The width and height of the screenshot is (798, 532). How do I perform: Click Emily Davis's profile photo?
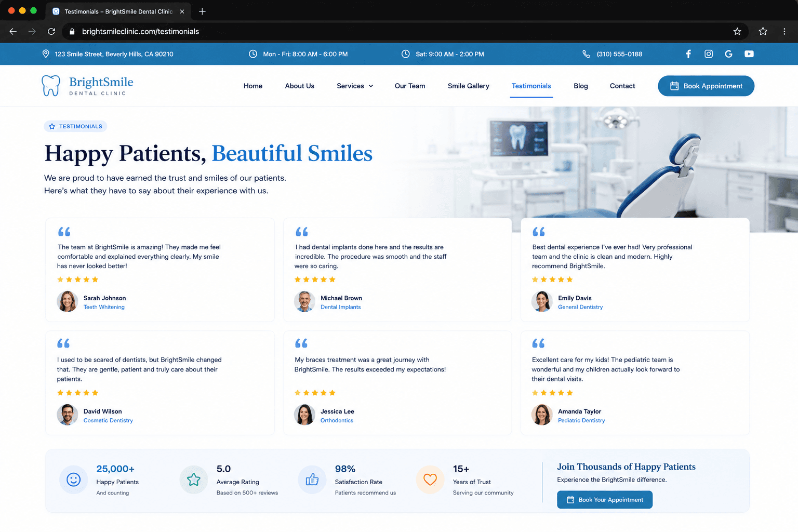542,301
